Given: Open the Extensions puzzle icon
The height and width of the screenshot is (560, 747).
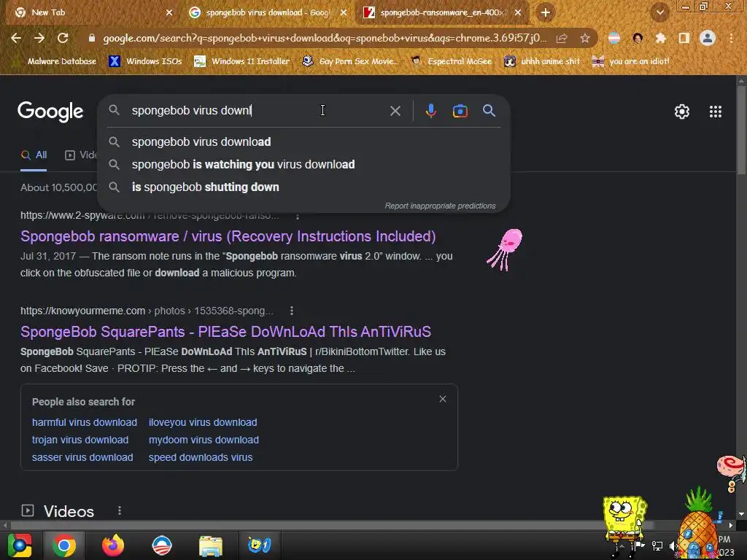Looking at the screenshot, I should [661, 38].
